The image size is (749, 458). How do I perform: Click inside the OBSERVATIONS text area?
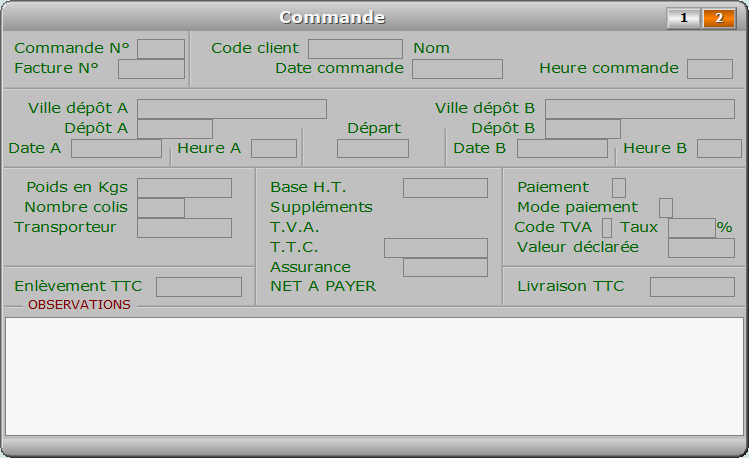tap(374, 376)
